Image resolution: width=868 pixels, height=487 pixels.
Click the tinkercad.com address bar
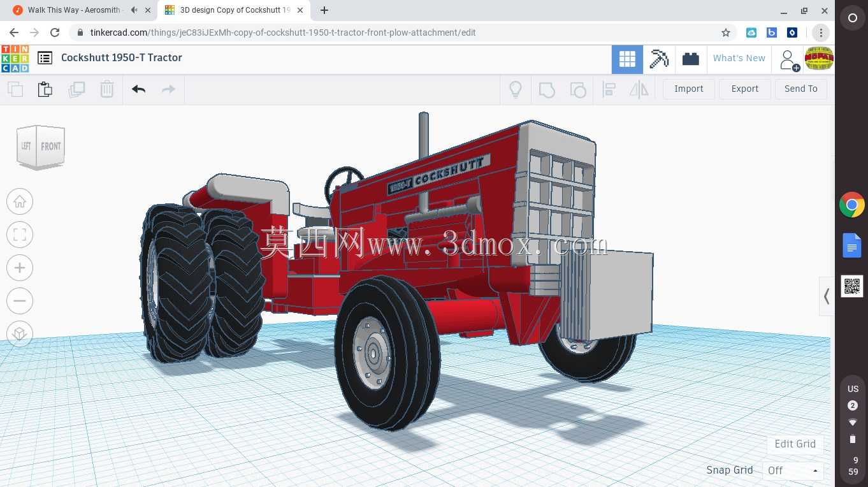coord(403,33)
